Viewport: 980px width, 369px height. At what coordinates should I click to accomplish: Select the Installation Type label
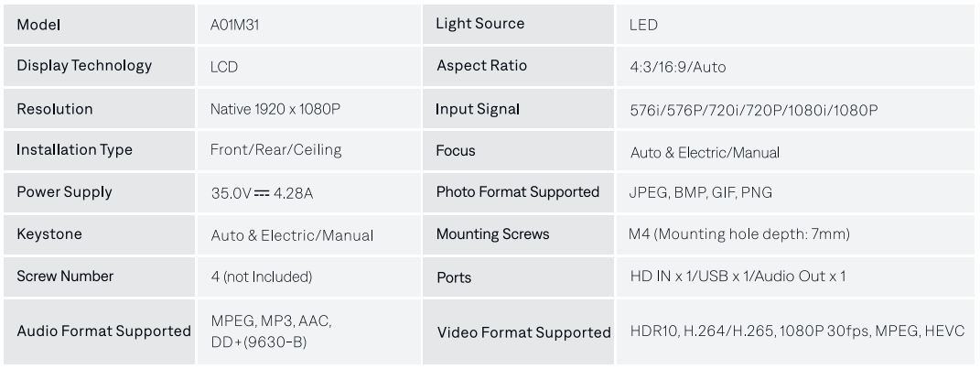(74, 150)
